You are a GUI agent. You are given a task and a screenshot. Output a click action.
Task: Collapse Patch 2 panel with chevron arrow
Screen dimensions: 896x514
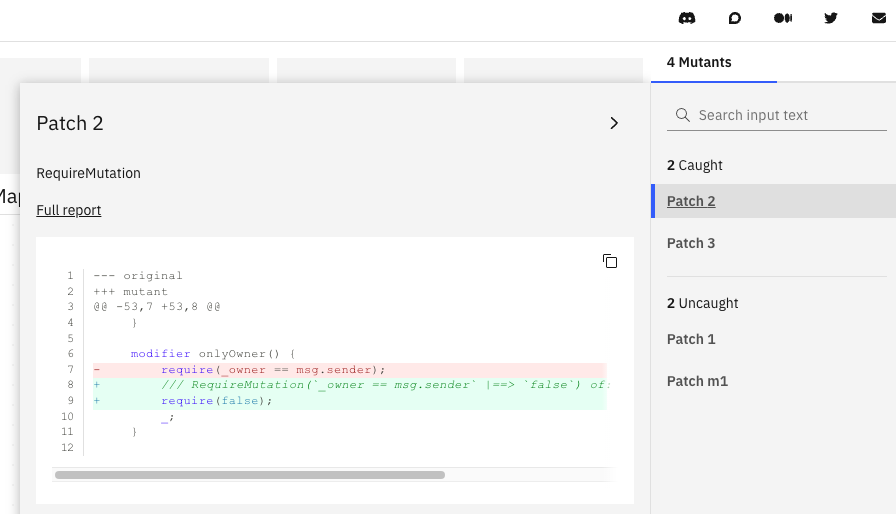[x=614, y=123]
